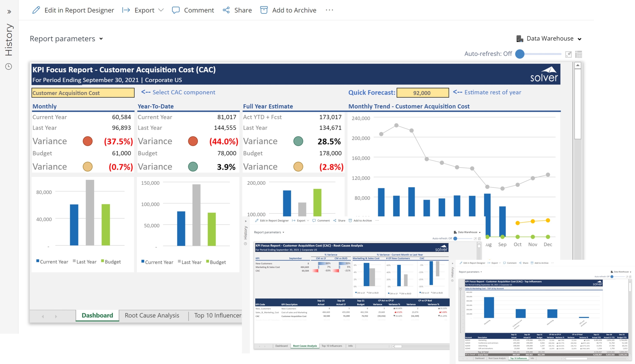Click the Add to Archive box icon
Screen dimensions: 635x364
click(264, 10)
